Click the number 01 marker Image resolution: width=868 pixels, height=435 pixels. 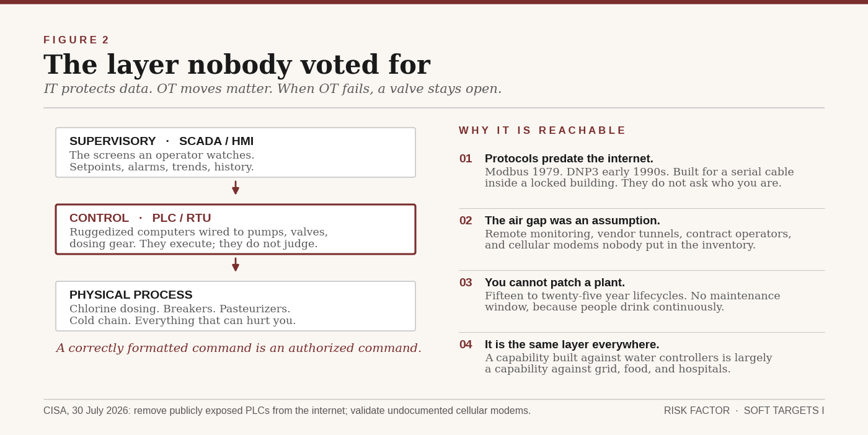[x=466, y=159]
